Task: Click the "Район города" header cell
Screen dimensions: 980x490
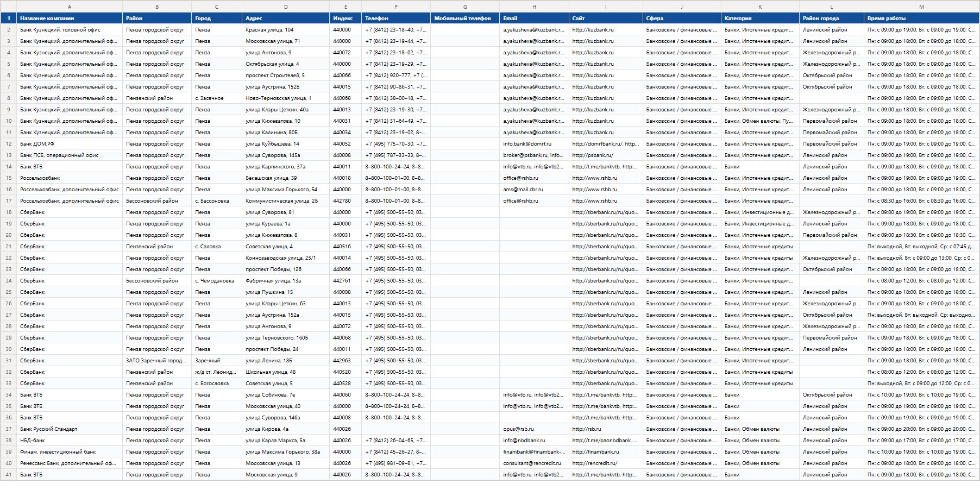Action: click(x=832, y=18)
